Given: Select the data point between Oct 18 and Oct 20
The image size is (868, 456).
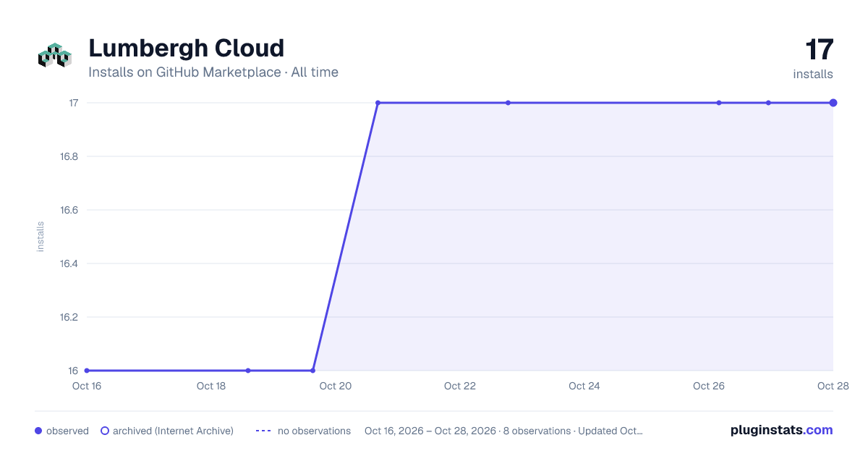Looking at the screenshot, I should [248, 371].
